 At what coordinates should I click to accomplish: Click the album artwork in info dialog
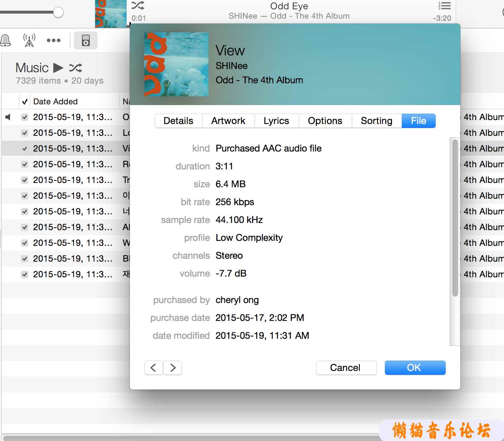tap(176, 64)
